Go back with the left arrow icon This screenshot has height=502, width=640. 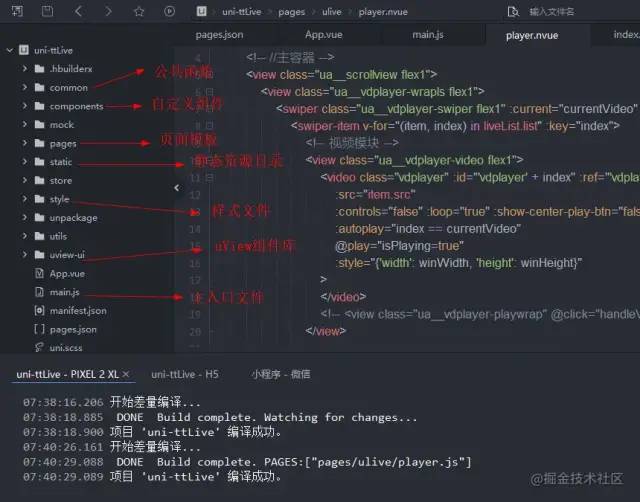[79, 11]
